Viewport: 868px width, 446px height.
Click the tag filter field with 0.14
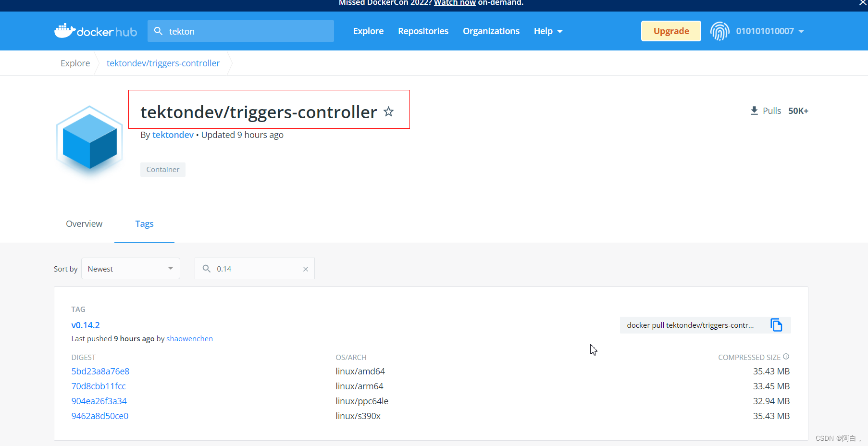(255, 269)
